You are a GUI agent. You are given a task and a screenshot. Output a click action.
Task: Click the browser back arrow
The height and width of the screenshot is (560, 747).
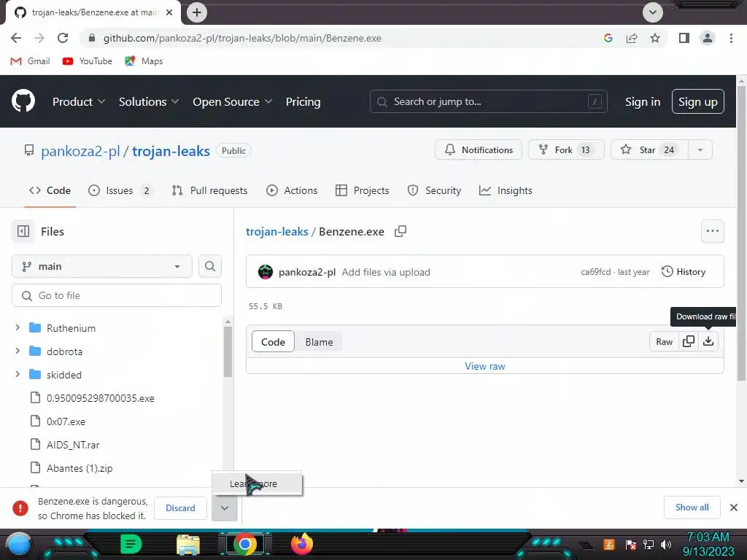[16, 38]
